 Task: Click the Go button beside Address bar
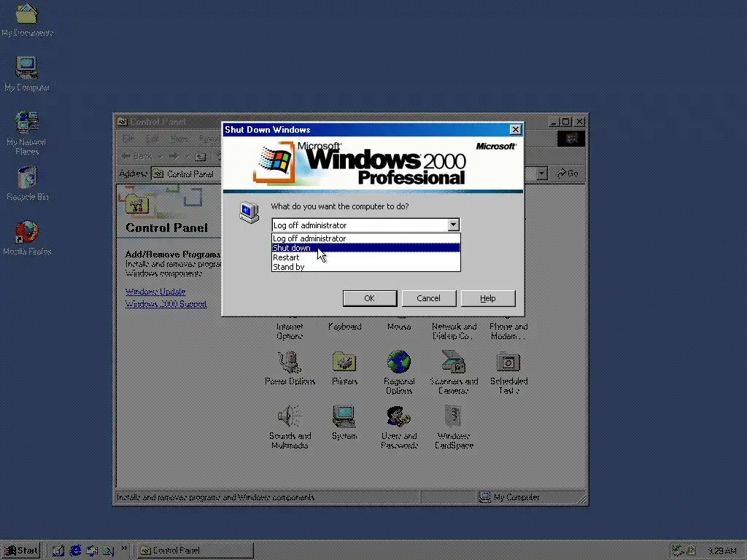tap(568, 174)
